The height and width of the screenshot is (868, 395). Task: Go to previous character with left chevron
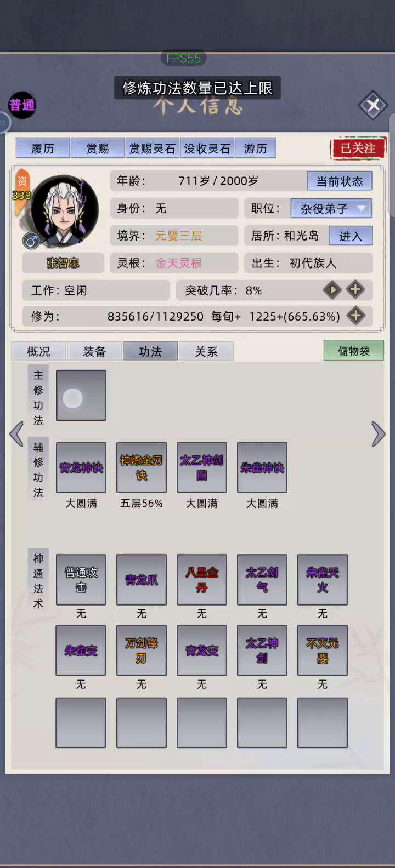click(x=16, y=434)
